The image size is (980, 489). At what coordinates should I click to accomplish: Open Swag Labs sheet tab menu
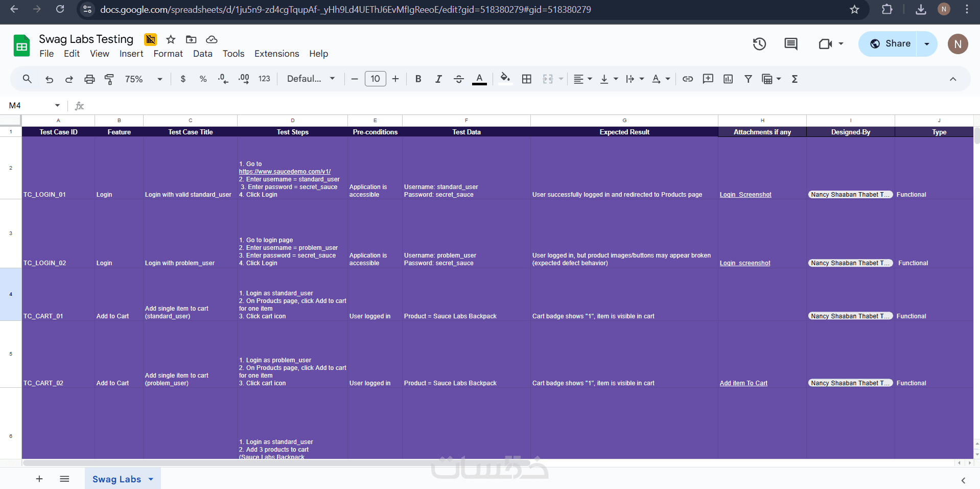tap(151, 479)
